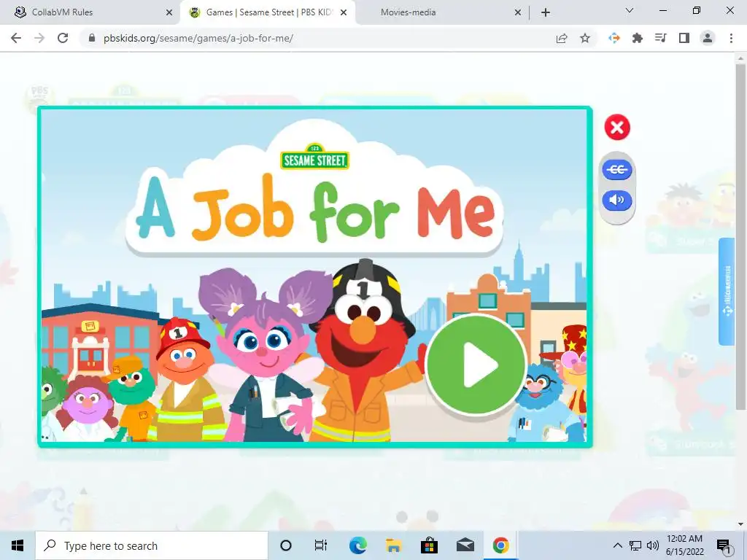Close the Sesame Street games tab
This screenshot has width=747, height=560.
344,13
